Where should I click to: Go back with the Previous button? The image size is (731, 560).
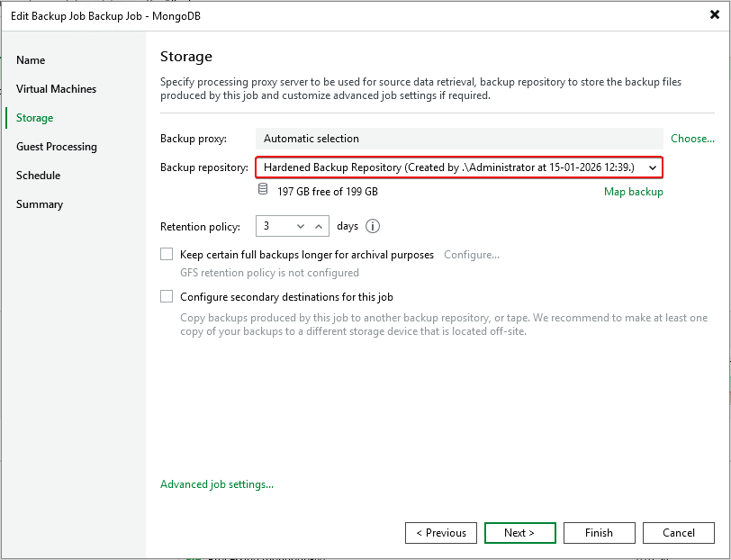[441, 533]
